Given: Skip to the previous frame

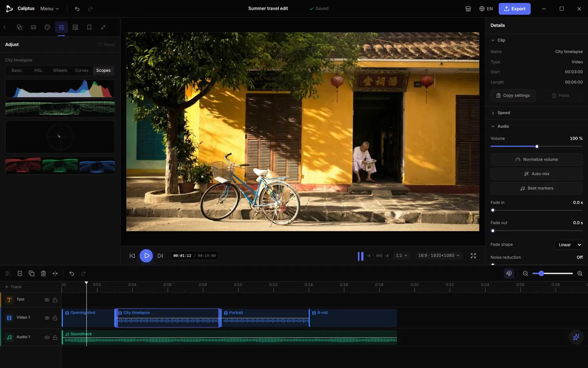Looking at the screenshot, I should click(x=132, y=256).
